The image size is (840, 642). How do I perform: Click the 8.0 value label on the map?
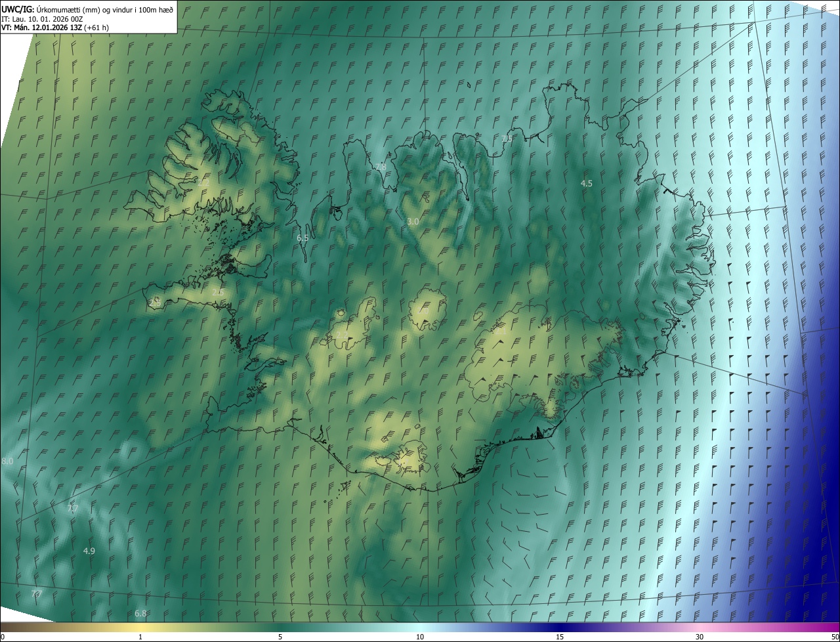coord(7,461)
